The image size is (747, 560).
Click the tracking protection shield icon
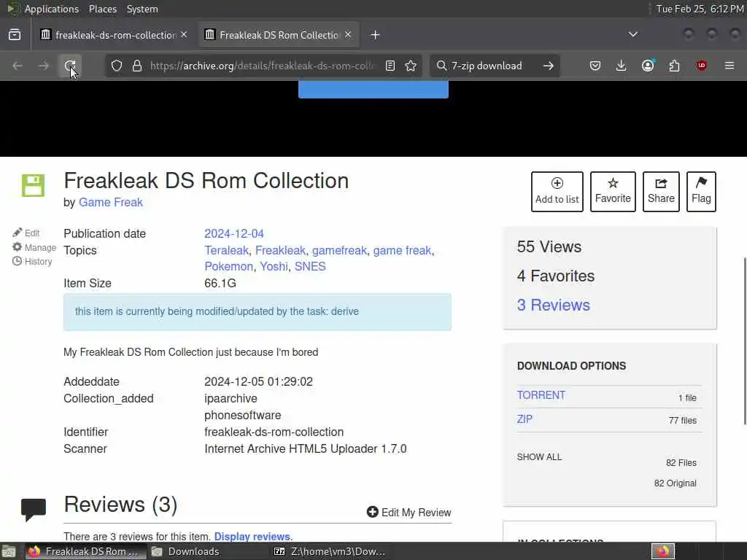click(x=117, y=66)
